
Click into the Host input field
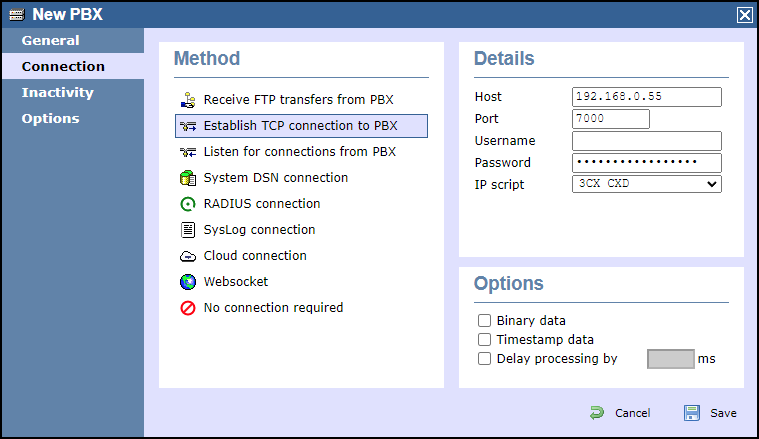coord(646,97)
